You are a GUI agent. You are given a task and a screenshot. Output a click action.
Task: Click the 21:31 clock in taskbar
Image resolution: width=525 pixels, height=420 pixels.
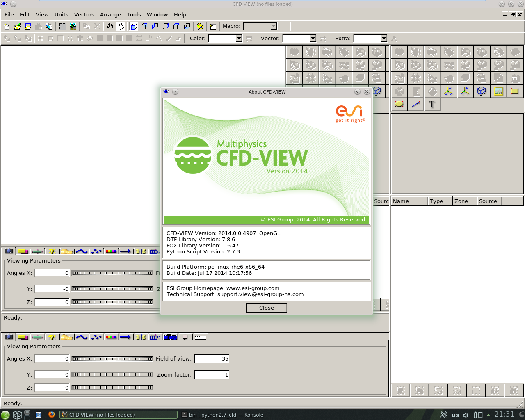(504, 414)
